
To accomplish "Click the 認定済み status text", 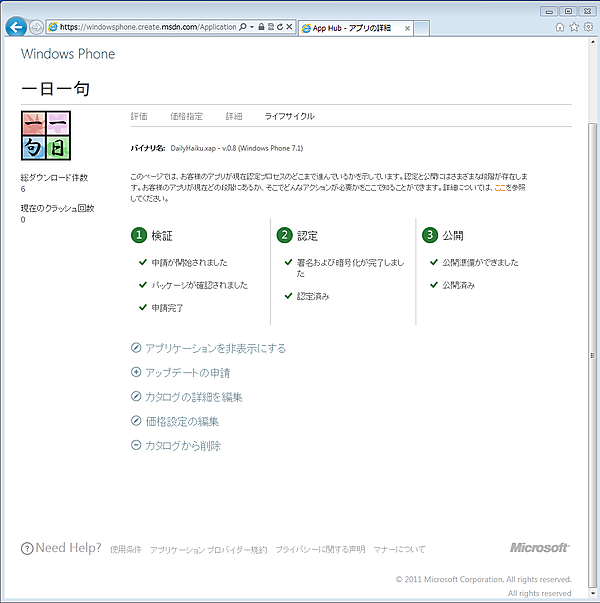I will 313,297.
